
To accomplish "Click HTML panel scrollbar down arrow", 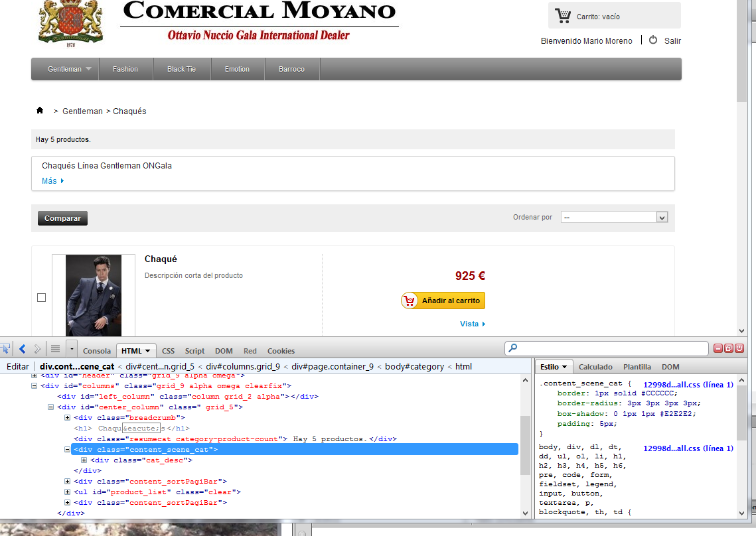I will [x=525, y=513].
